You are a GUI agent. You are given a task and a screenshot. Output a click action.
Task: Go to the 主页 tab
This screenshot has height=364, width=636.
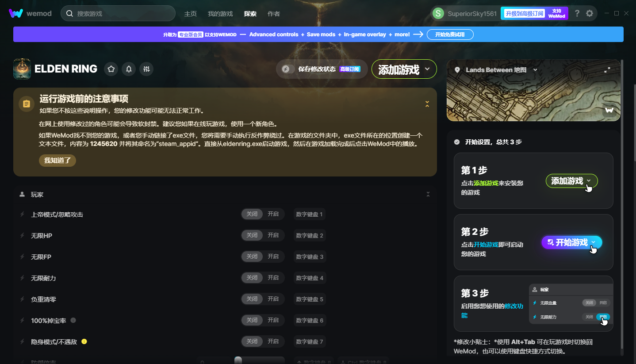[x=191, y=14]
